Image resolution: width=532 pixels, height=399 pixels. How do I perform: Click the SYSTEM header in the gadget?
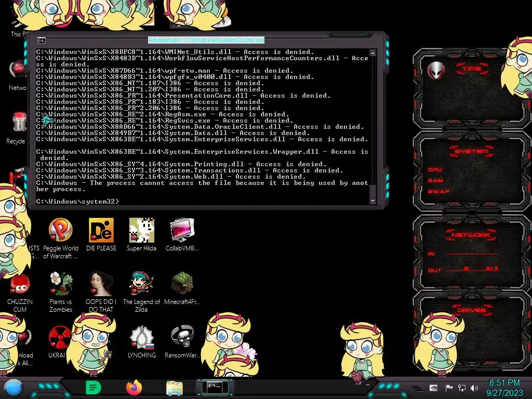coord(472,151)
